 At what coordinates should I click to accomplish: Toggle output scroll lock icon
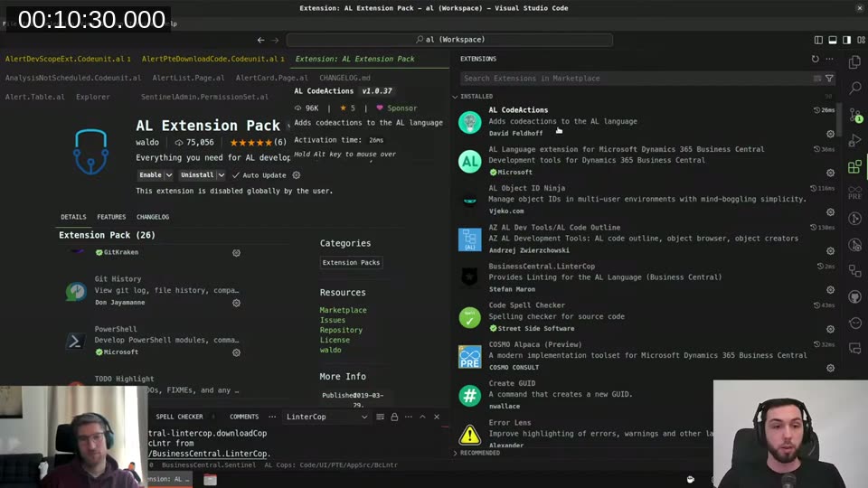pyautogui.click(x=394, y=417)
